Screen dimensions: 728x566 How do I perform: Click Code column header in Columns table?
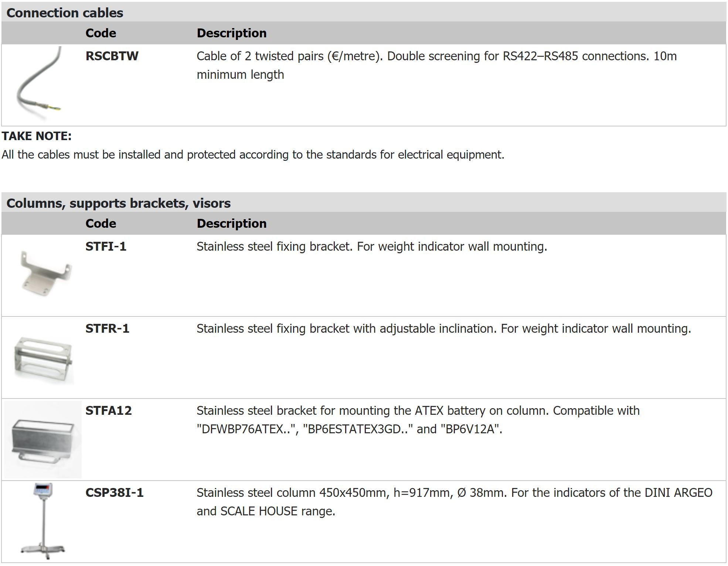pyautogui.click(x=101, y=224)
